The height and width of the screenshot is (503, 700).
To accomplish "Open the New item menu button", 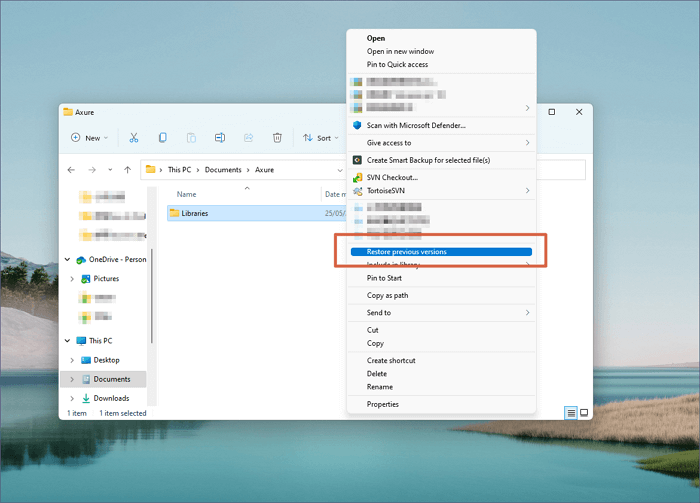I will tap(90, 138).
